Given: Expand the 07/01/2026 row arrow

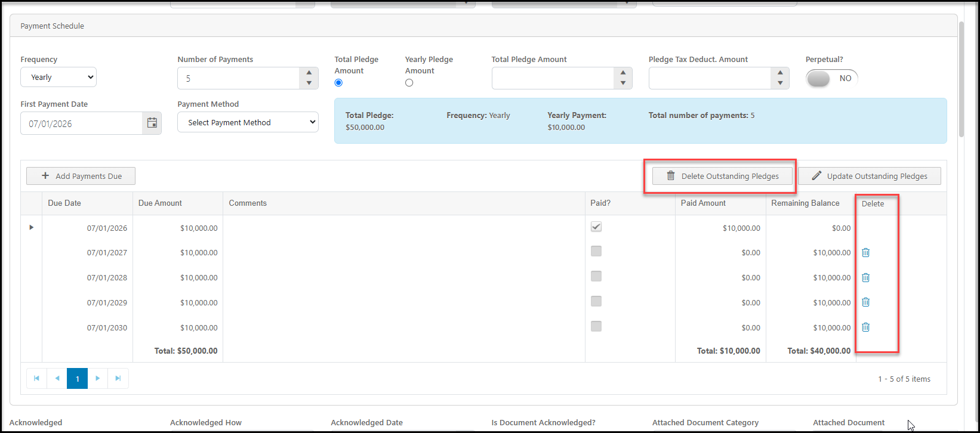Looking at the screenshot, I should [x=32, y=227].
